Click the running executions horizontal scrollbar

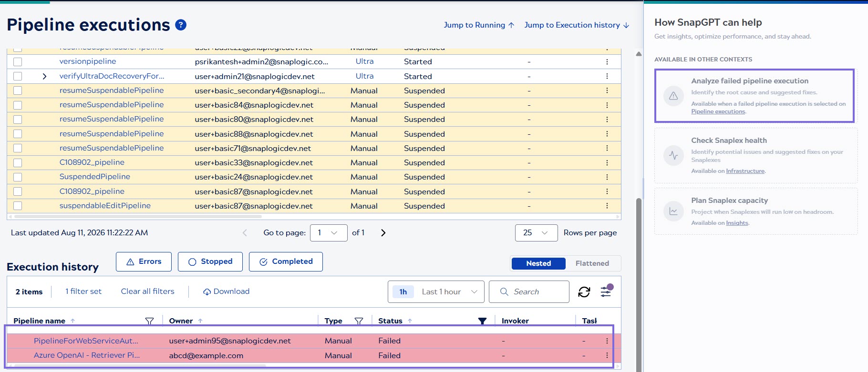pos(138,217)
